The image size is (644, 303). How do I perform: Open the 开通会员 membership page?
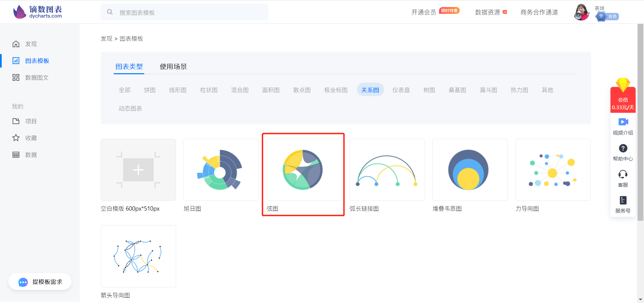424,12
